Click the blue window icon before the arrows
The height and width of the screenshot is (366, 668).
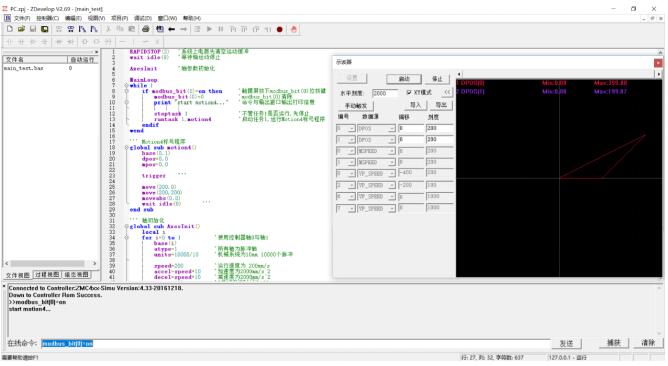pyautogui.click(x=160, y=29)
